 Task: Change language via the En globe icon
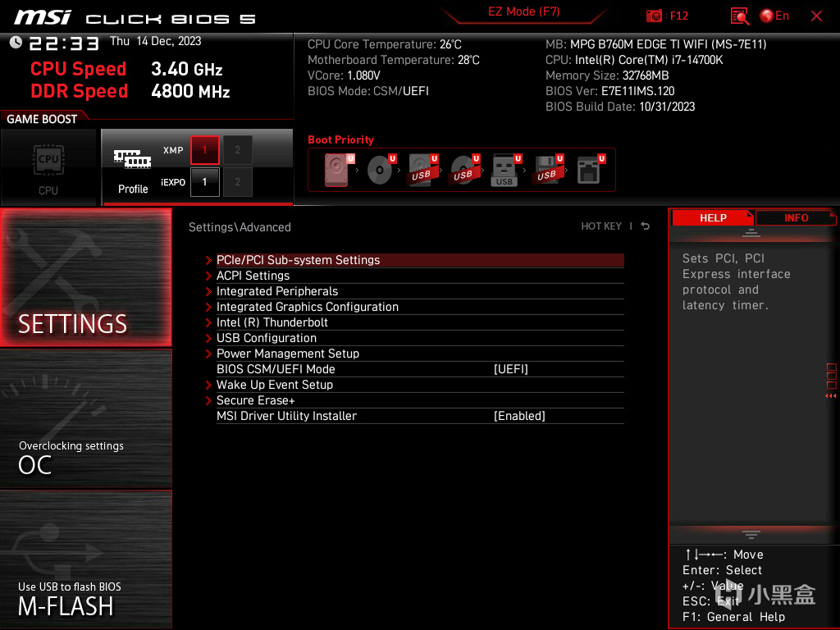click(x=774, y=16)
